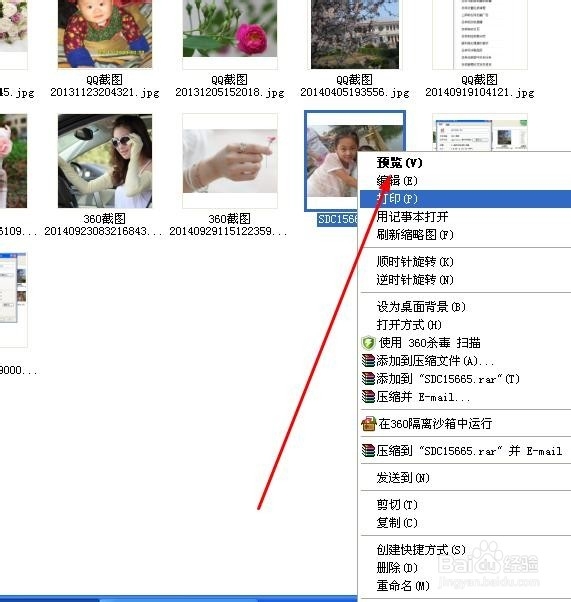
Task: Click the 360 antivirus shield icon
Action: [x=368, y=342]
